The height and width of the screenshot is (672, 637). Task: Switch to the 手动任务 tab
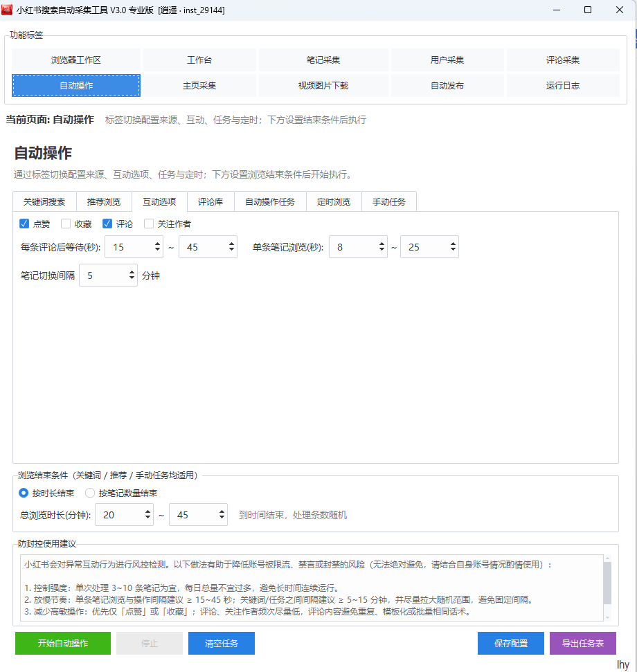[x=389, y=201]
